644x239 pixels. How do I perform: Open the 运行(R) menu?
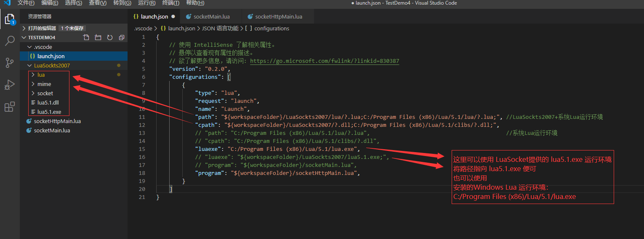pyautogui.click(x=146, y=3)
